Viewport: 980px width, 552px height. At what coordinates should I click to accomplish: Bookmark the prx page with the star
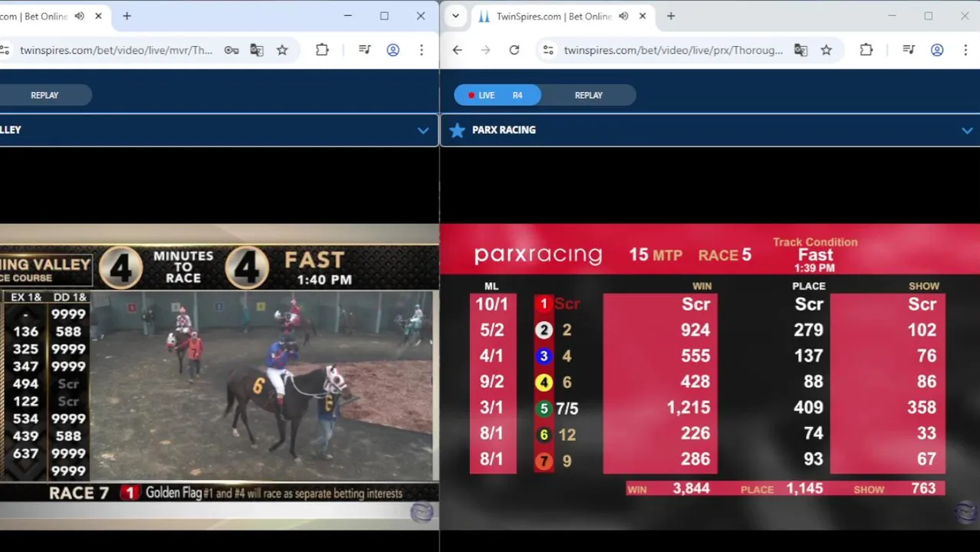point(826,50)
